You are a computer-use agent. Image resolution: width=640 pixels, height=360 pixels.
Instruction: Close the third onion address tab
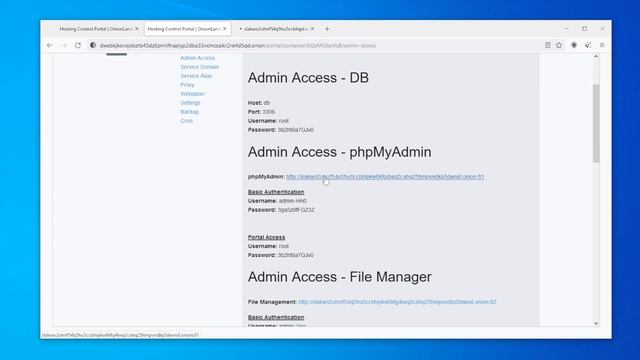(x=312, y=29)
